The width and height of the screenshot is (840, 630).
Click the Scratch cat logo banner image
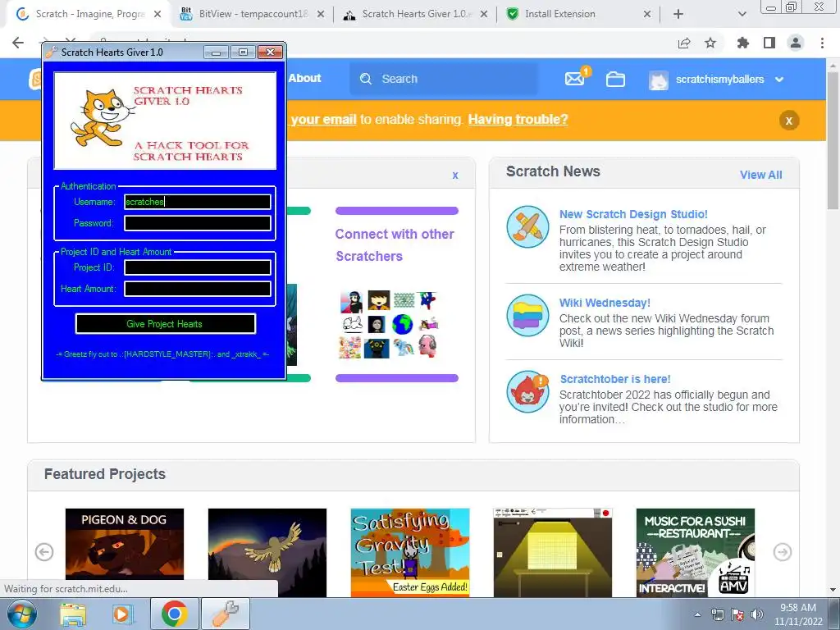(165, 121)
